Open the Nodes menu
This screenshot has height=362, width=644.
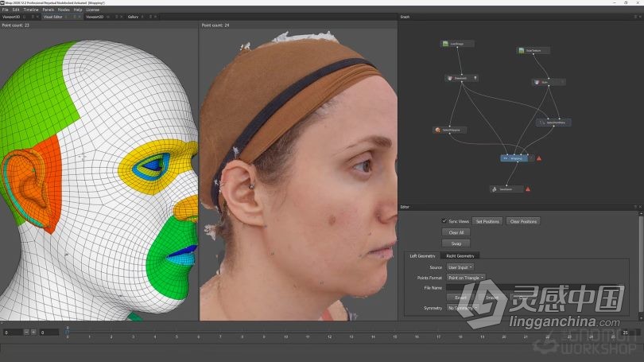click(64, 10)
